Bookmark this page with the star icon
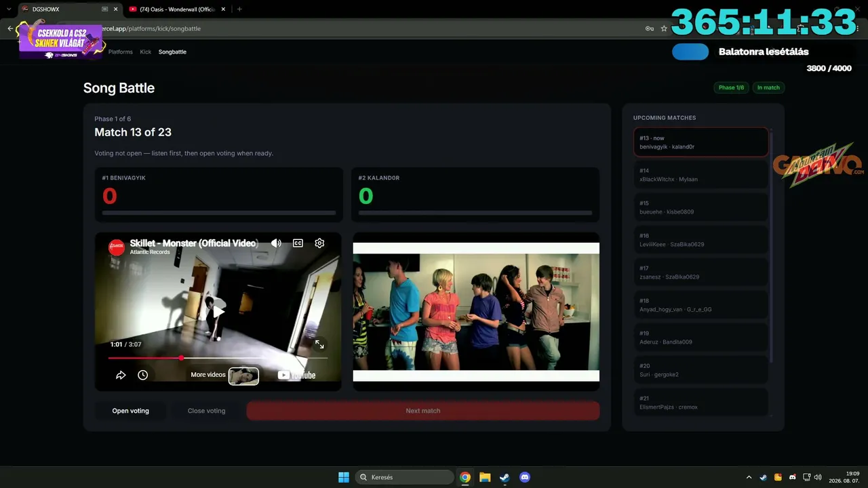This screenshot has height=488, width=868. point(664,28)
